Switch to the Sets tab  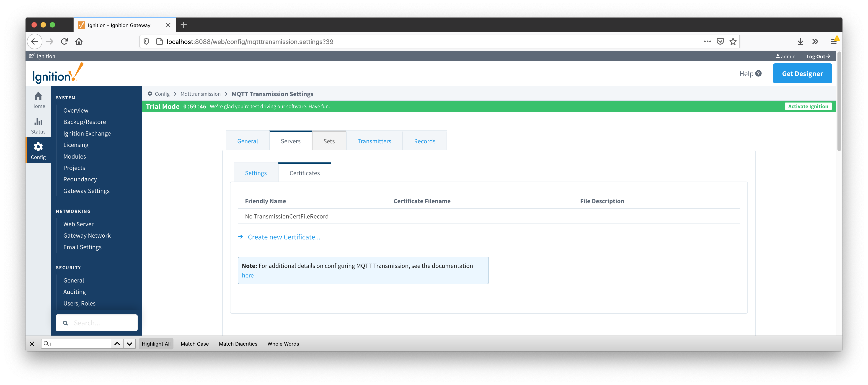coord(329,141)
